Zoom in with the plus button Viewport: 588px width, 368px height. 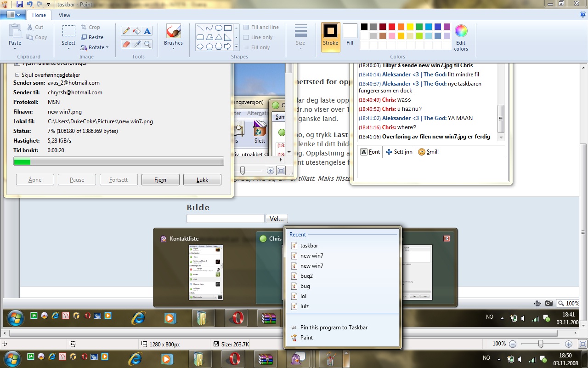pyautogui.click(x=568, y=344)
